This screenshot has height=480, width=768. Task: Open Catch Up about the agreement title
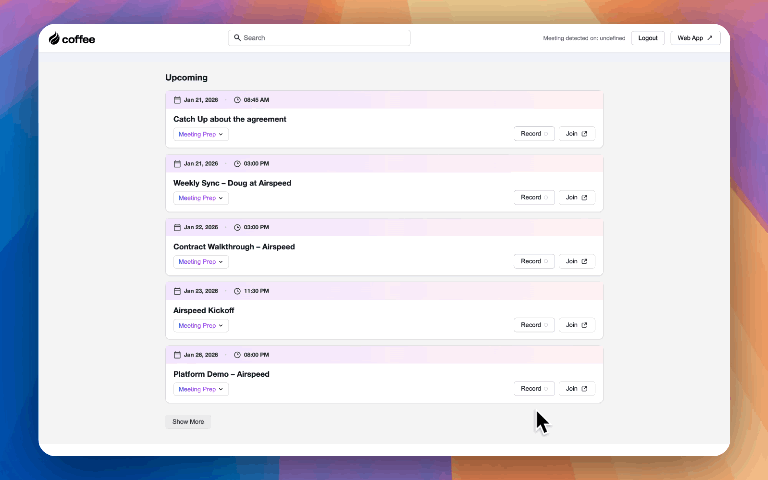pyautogui.click(x=230, y=119)
